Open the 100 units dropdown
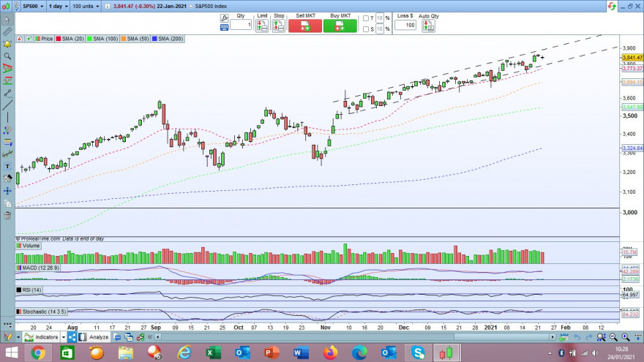Viewport: 644px width, 362px height. [x=86, y=6]
